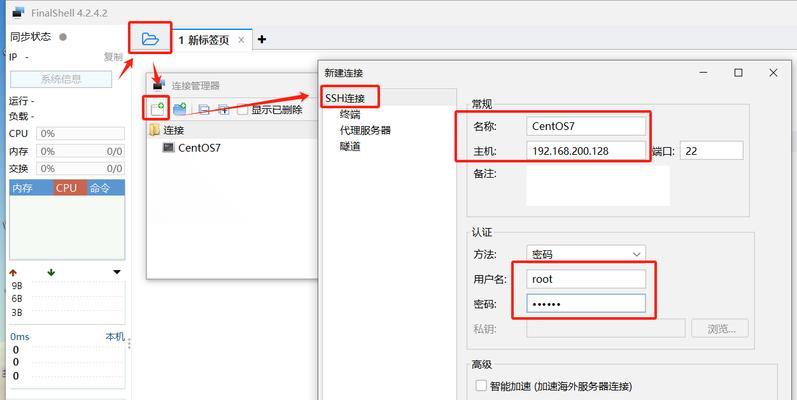Maximize the 新建连接 dialog window
797x400 pixels.
coord(738,73)
